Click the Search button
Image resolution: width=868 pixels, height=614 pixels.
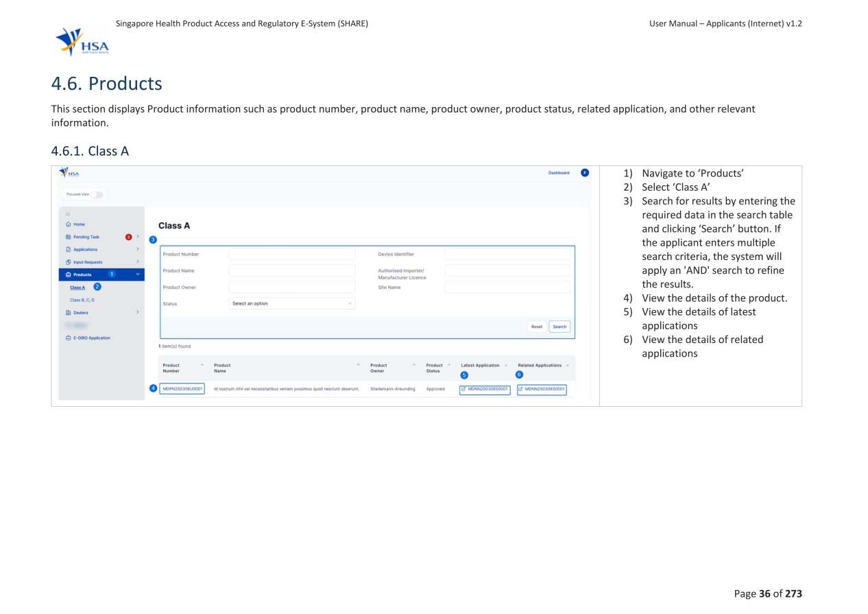pos(559,327)
